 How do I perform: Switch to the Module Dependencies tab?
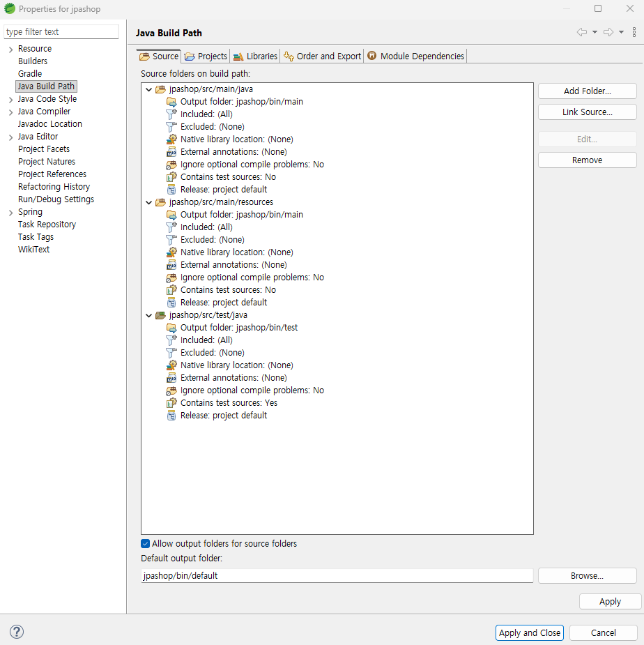pos(416,56)
